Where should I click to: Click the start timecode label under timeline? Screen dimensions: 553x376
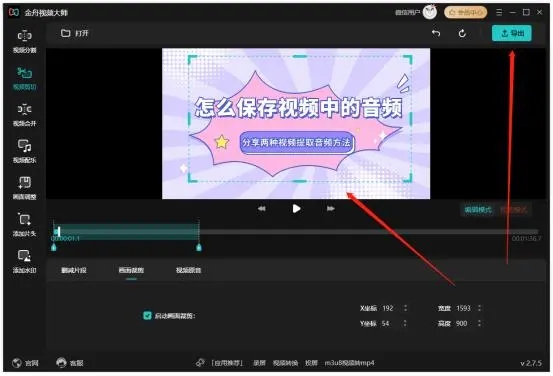(x=66, y=239)
